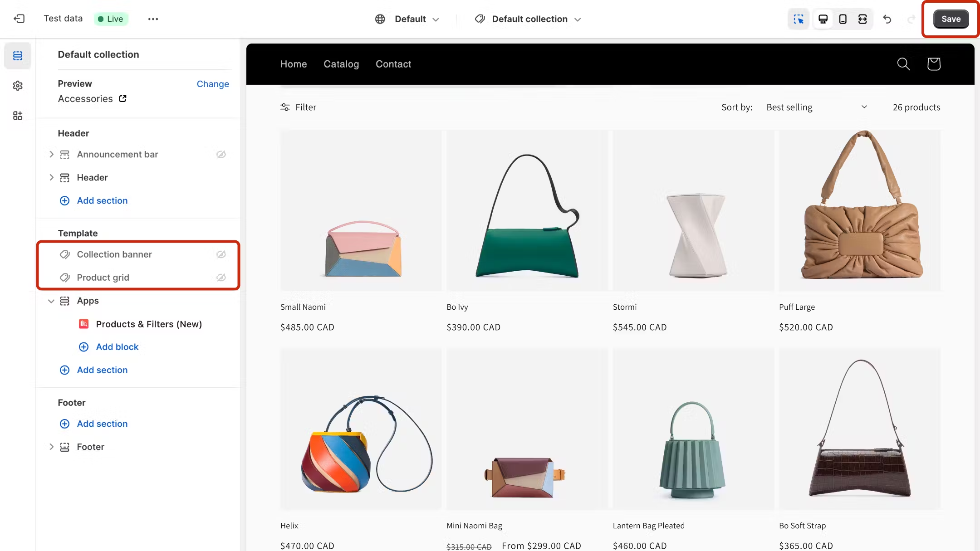This screenshot has width=980, height=551.
Task: Click the exit editor back icon
Action: point(19,19)
